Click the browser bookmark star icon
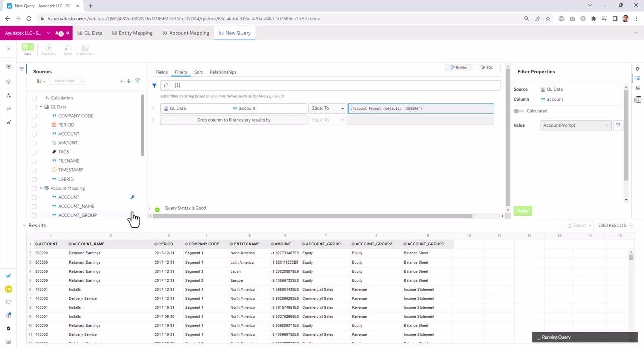Viewport: 644px width, 348px height. point(548,19)
